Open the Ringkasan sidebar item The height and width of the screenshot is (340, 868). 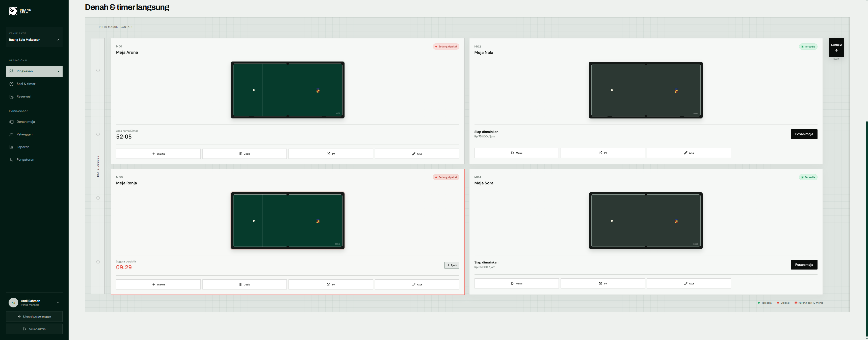pos(34,71)
